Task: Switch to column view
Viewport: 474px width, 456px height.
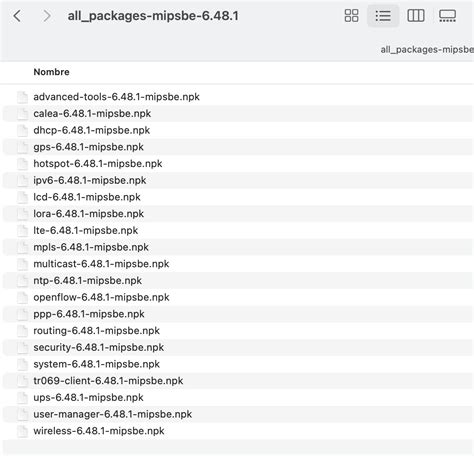Action: coord(416,16)
